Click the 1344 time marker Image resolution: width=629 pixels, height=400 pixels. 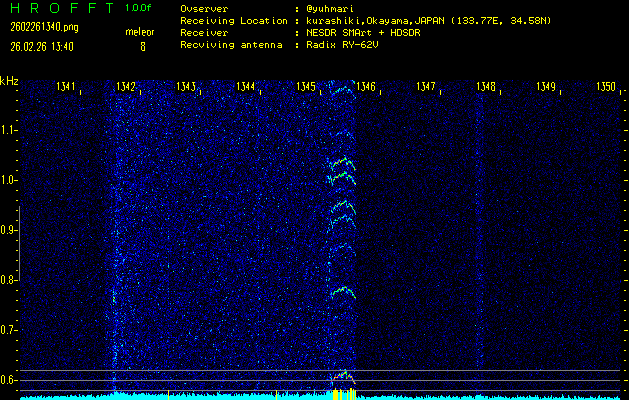click(246, 86)
